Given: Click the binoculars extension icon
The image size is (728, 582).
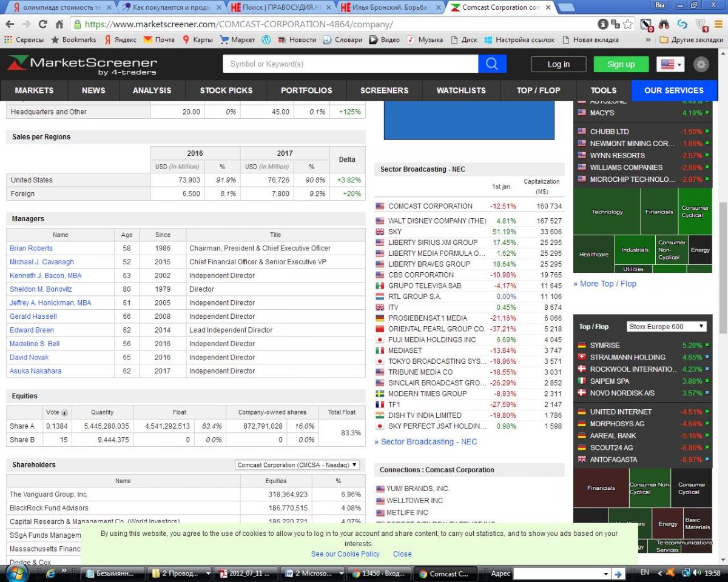Looking at the screenshot, I should pos(664,25).
